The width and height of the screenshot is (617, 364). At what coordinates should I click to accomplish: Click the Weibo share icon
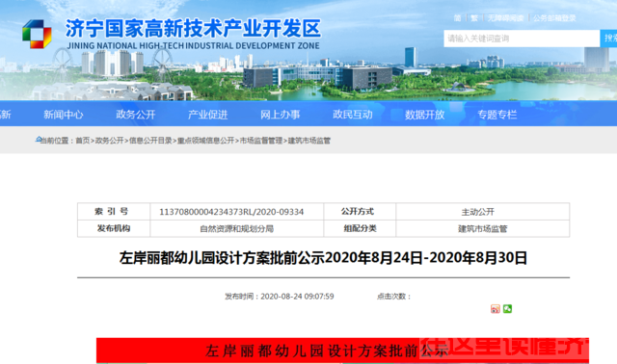[495, 309]
